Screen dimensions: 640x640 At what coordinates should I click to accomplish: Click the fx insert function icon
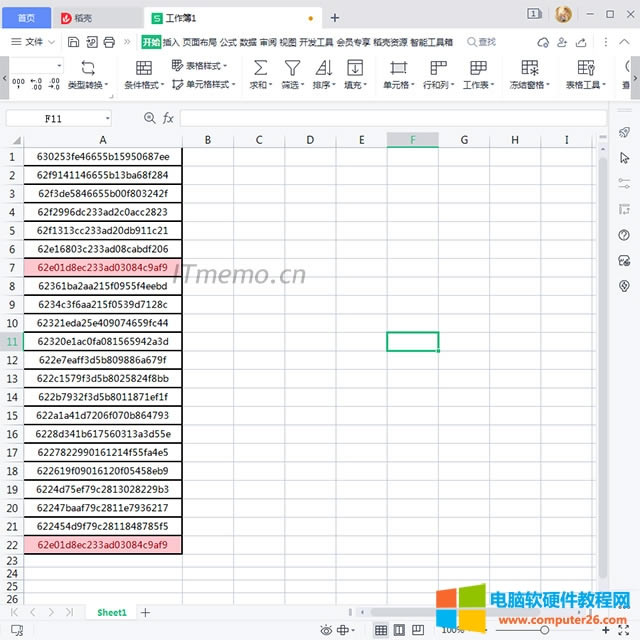[168, 118]
